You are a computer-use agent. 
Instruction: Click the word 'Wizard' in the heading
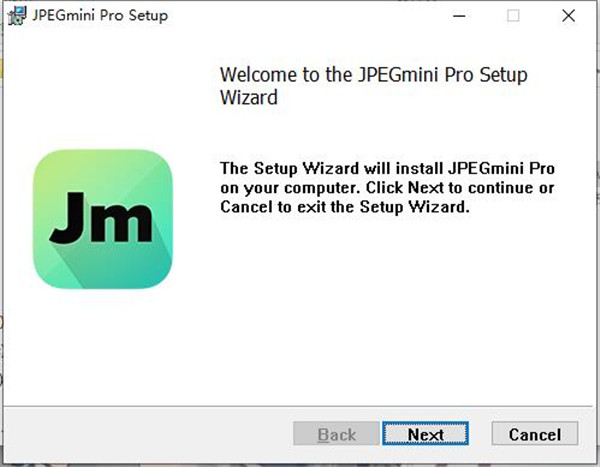(x=247, y=98)
